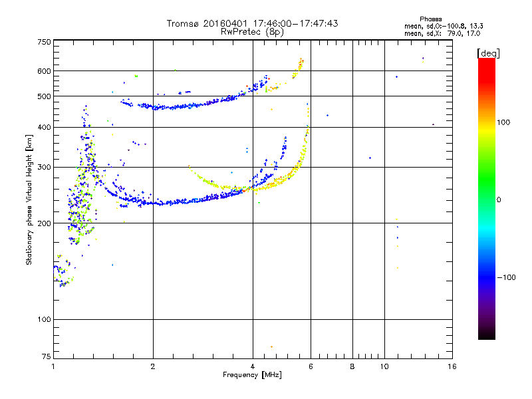Click the x-axis '16' MHz tick label

point(452,366)
